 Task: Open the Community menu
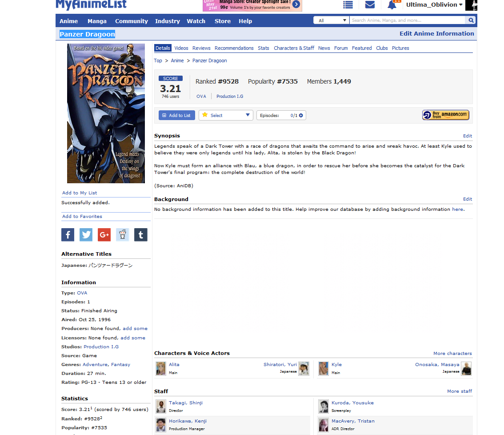pyautogui.click(x=131, y=21)
